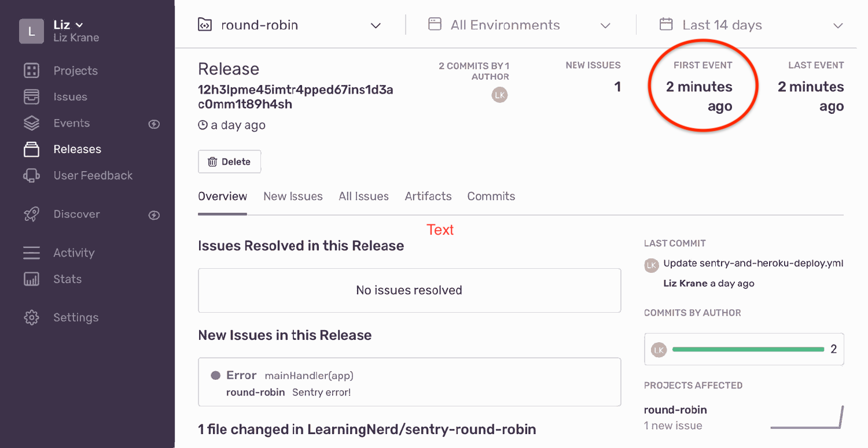Open the 'Update sentry-and-heroku-deploy.yml' commit
Image resolution: width=868 pixels, height=448 pixels.
pos(753,263)
